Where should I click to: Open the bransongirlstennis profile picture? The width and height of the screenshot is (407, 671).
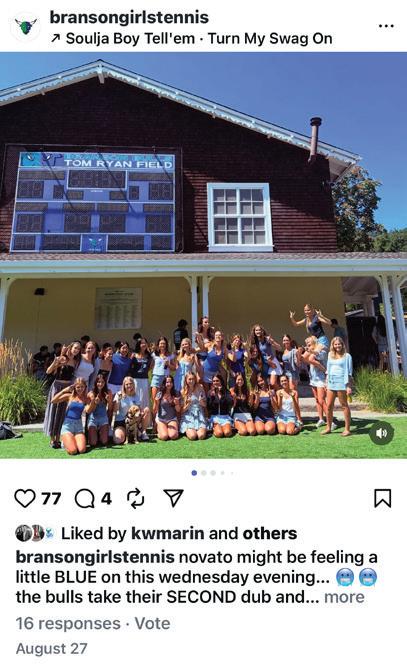pos(26,27)
